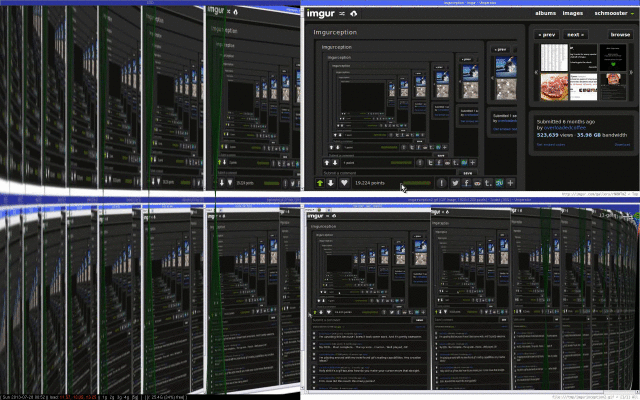Open the albums menu item
The width and height of the screenshot is (640, 400).
(545, 13)
